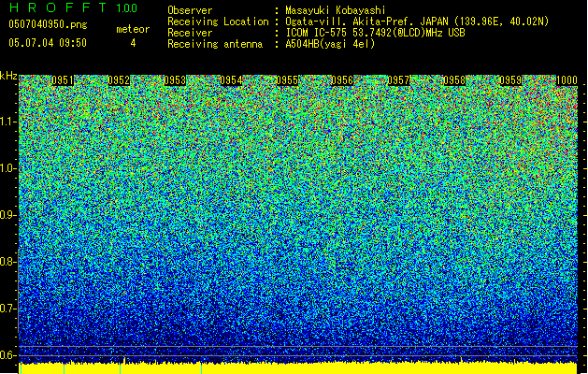The image size is (588, 374).
Task: Click the Observer label
Action: coord(190,10)
